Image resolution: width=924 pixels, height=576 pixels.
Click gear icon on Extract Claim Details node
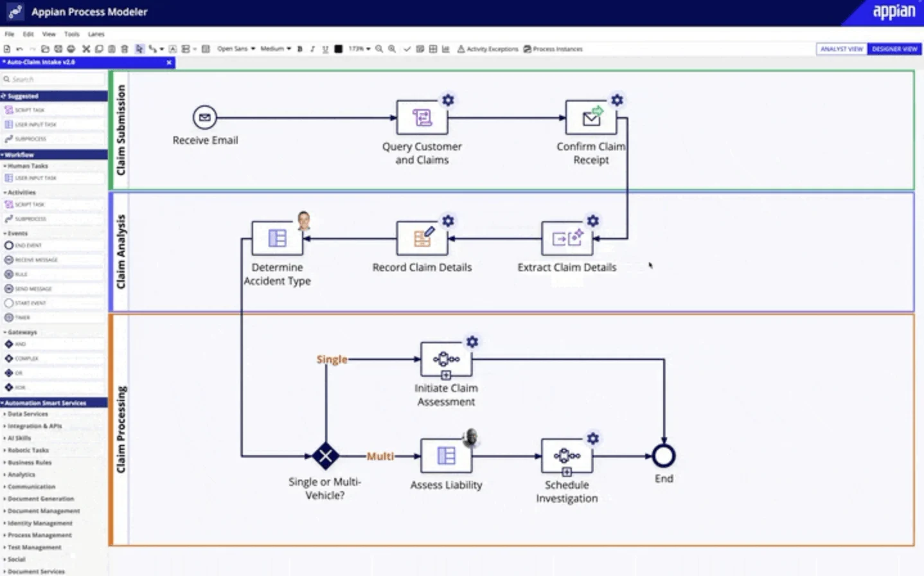tap(592, 221)
